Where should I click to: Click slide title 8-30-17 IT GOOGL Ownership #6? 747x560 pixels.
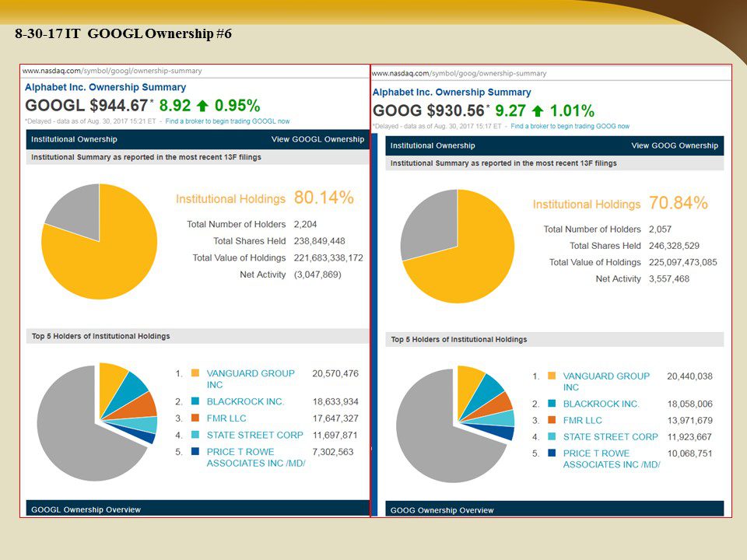tap(124, 33)
